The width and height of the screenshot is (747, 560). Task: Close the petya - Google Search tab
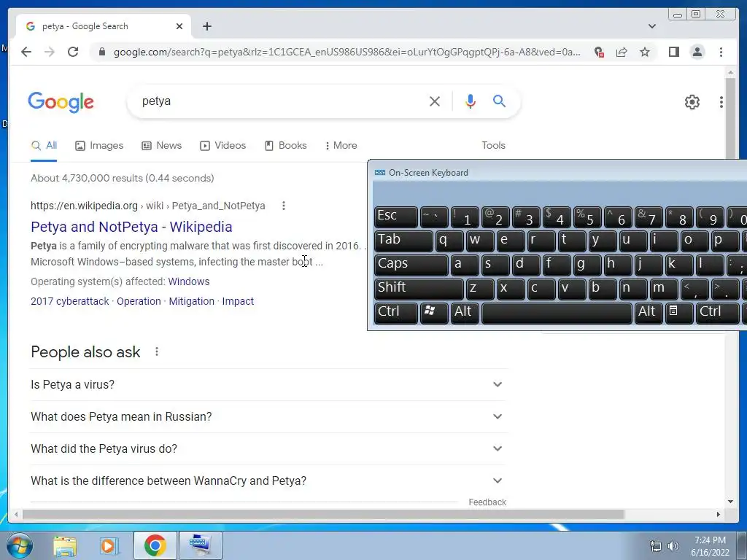179,26
